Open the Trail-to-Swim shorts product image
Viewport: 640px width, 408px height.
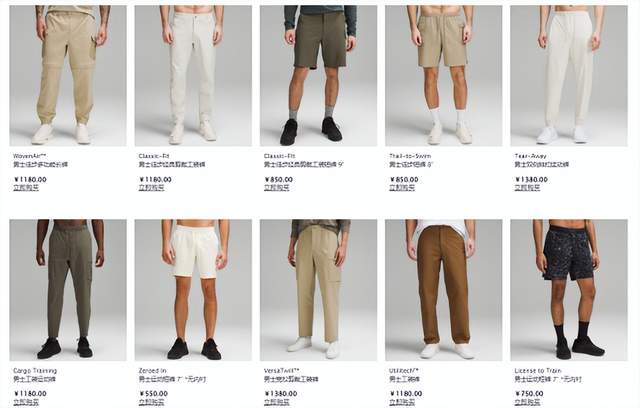(x=444, y=75)
